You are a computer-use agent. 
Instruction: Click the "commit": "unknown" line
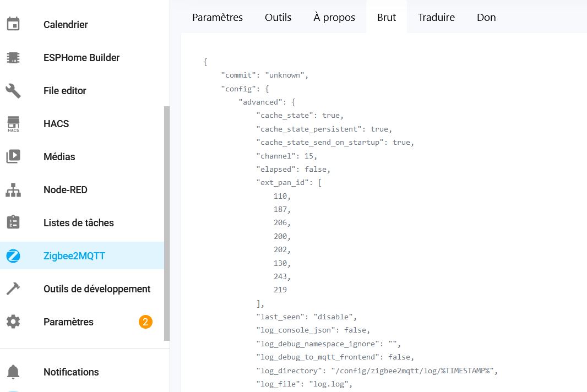[x=265, y=75]
